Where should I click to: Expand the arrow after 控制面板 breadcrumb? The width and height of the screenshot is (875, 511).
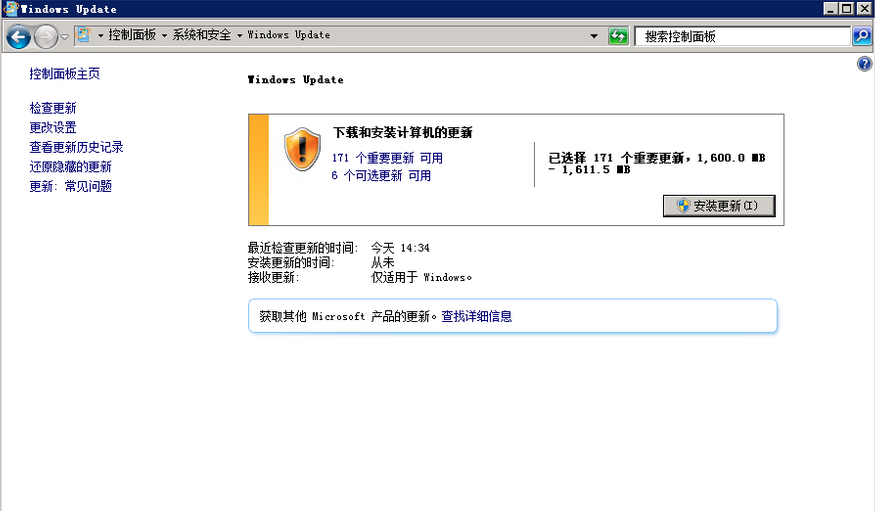tap(164, 36)
